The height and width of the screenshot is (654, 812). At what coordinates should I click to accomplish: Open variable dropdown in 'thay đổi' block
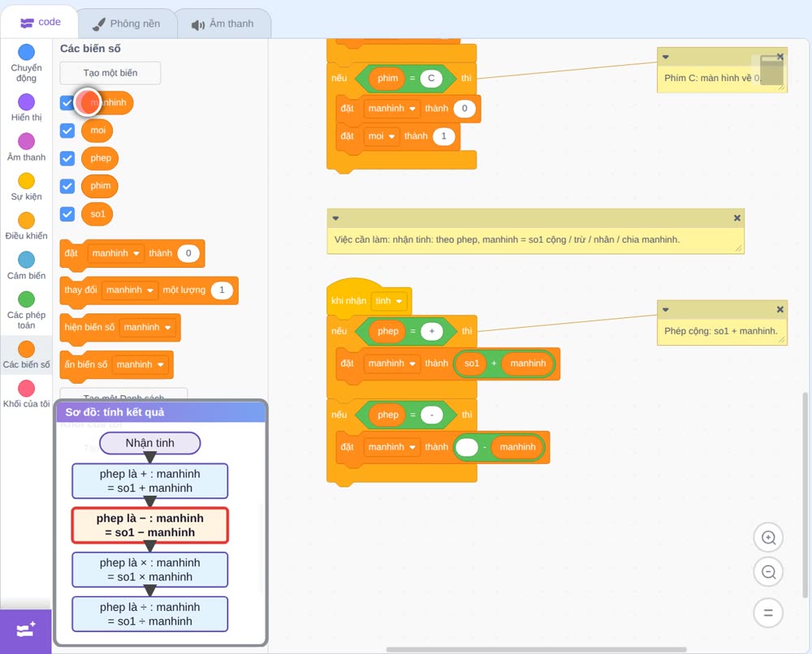129,290
